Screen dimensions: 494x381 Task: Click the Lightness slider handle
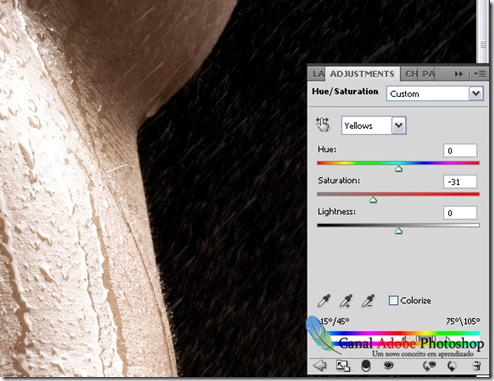399,231
